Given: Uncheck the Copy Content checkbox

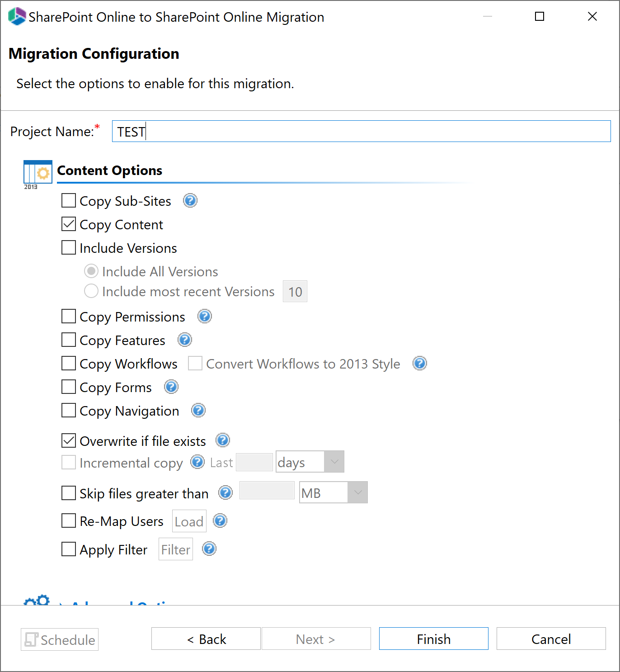Looking at the screenshot, I should coord(68,224).
